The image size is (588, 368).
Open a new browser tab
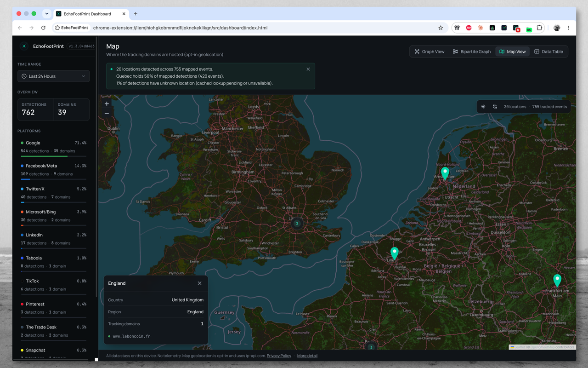coord(136,14)
